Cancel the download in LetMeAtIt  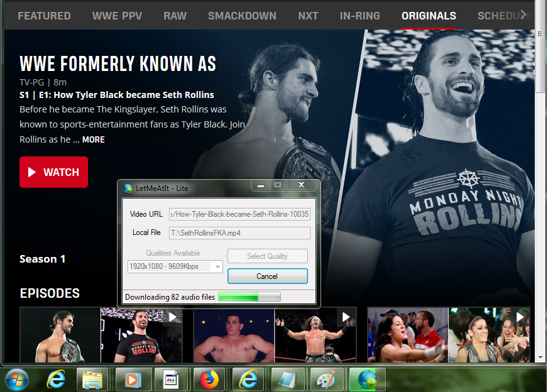tap(267, 276)
